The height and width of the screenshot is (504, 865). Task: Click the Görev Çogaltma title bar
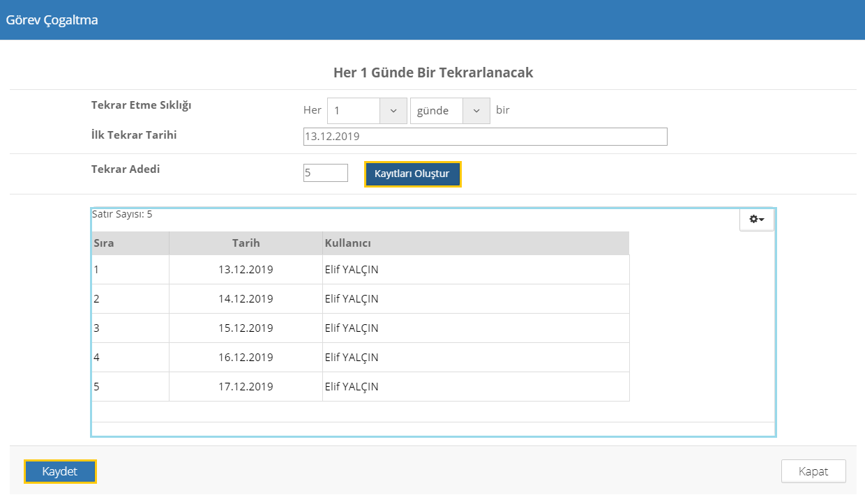[x=52, y=20]
